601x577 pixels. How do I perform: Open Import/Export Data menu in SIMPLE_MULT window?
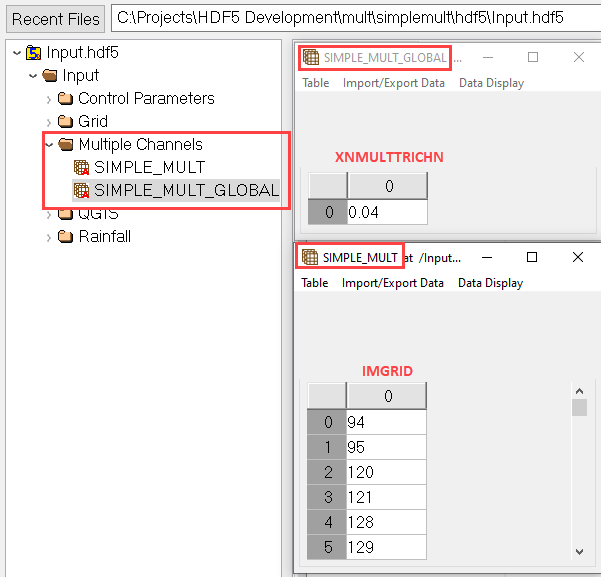(x=392, y=283)
